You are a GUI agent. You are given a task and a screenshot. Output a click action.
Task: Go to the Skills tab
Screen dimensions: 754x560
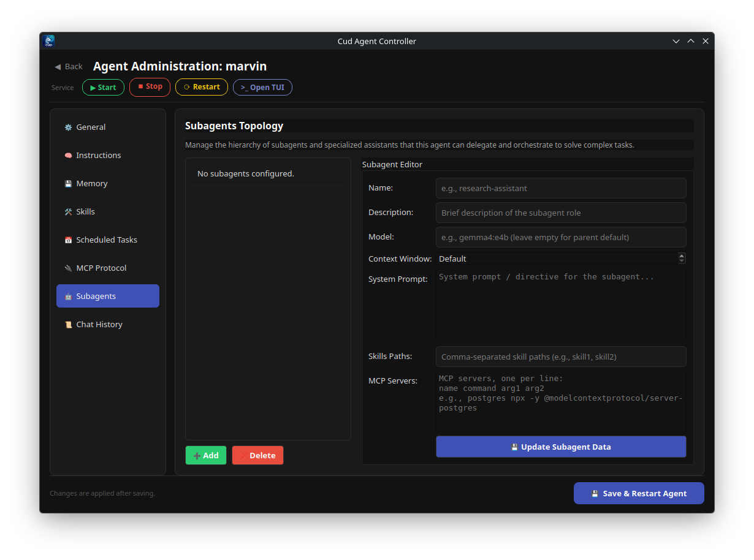[108, 212]
